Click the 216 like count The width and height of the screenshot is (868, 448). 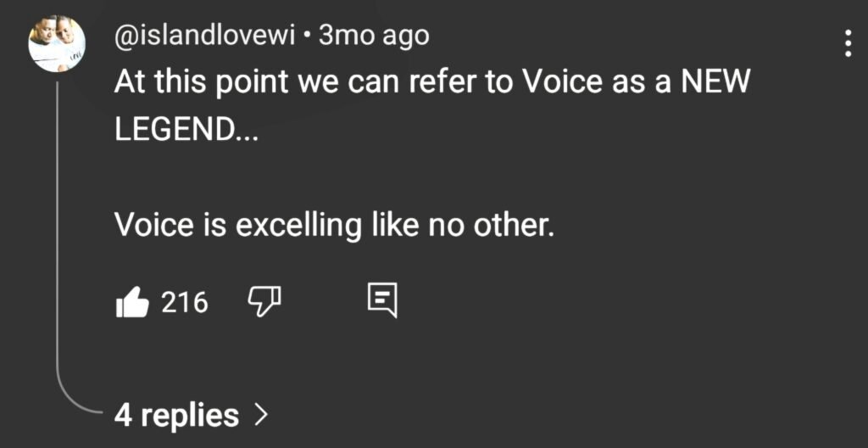click(x=185, y=301)
